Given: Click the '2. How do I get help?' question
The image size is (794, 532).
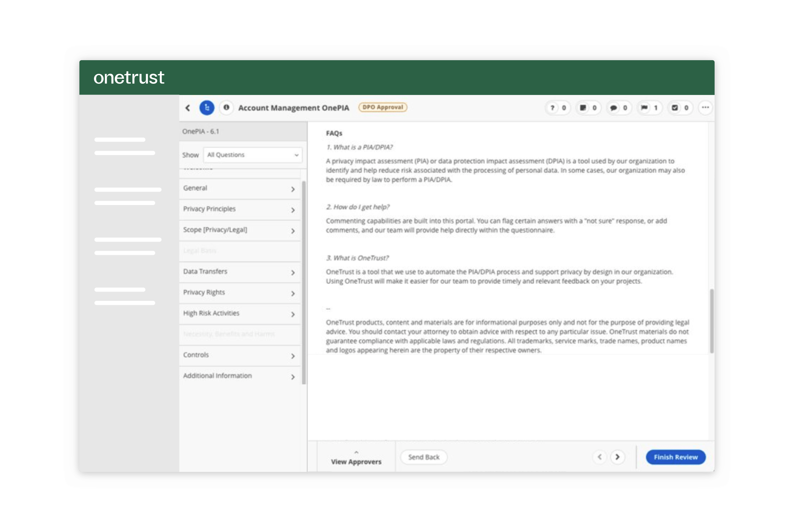Looking at the screenshot, I should tap(358, 207).
